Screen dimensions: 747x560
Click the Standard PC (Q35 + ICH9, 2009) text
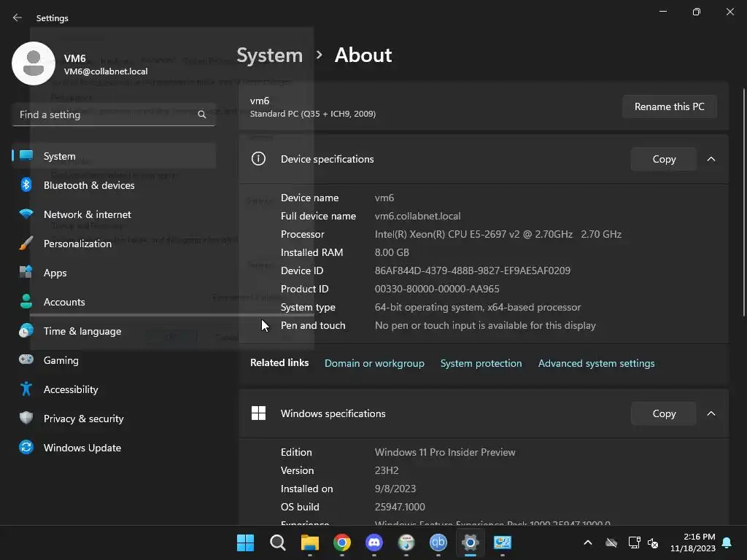pyautogui.click(x=312, y=114)
